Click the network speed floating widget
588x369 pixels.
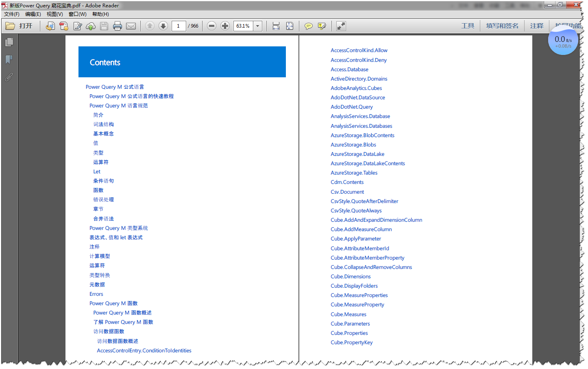pyautogui.click(x=563, y=41)
